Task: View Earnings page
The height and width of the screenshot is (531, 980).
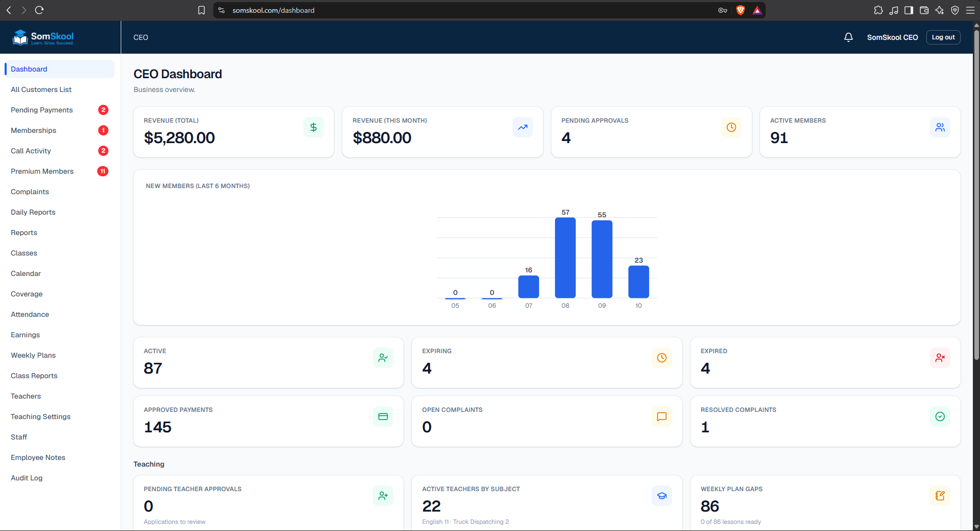Action: point(59,335)
